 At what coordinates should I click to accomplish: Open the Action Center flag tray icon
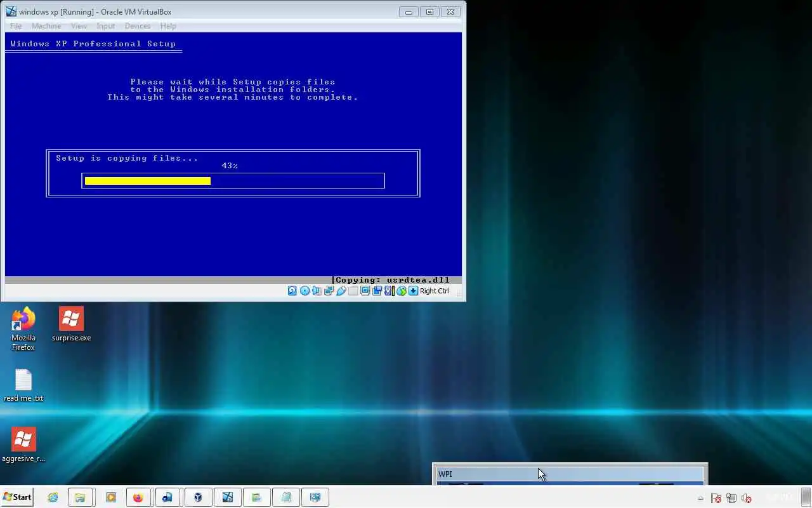pos(716,498)
